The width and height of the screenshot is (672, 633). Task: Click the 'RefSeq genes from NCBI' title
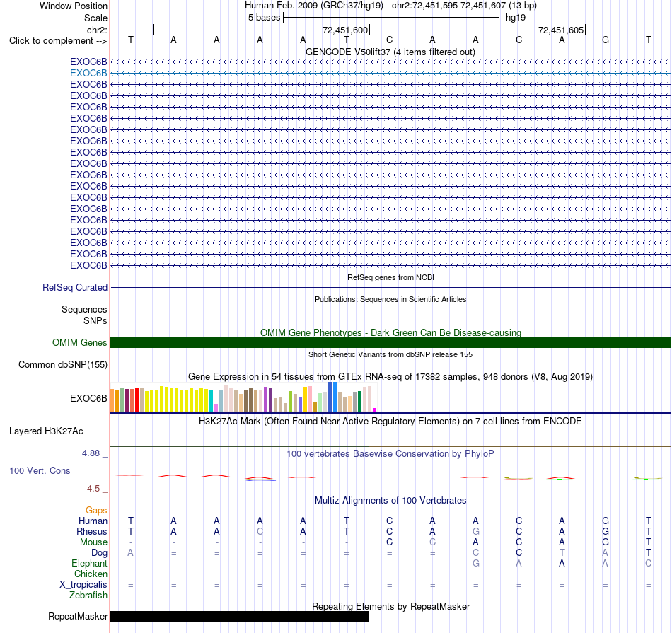(390, 277)
